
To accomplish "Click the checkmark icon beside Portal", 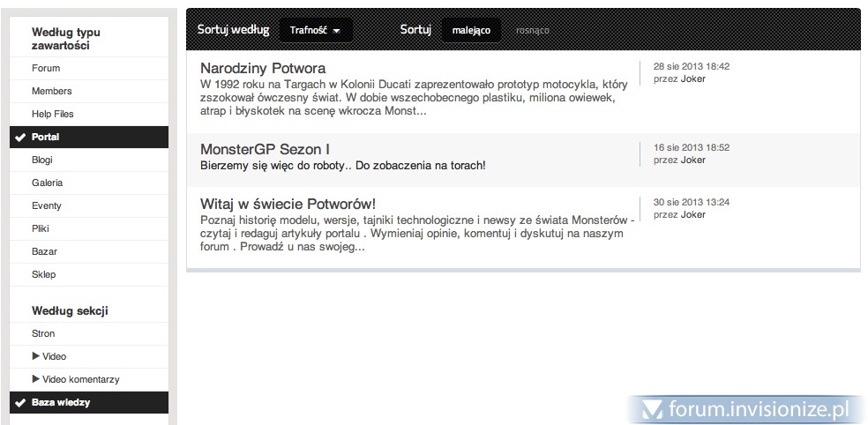I will click(x=19, y=138).
